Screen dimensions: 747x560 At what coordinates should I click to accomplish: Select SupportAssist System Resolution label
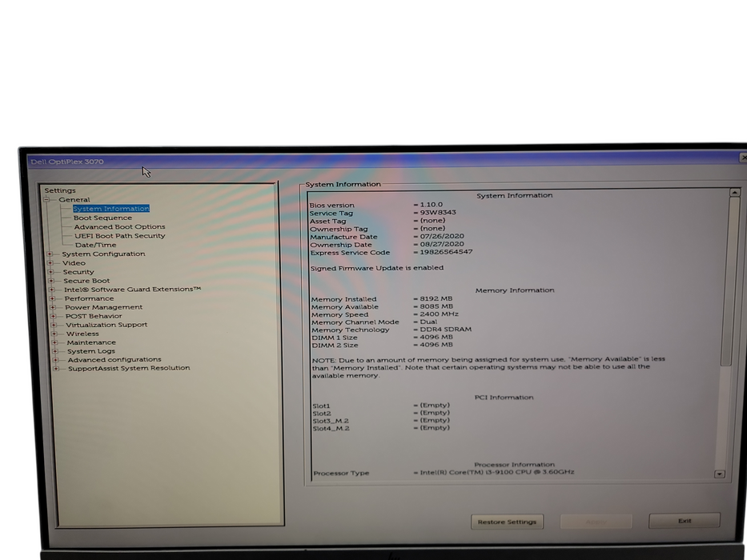click(129, 368)
